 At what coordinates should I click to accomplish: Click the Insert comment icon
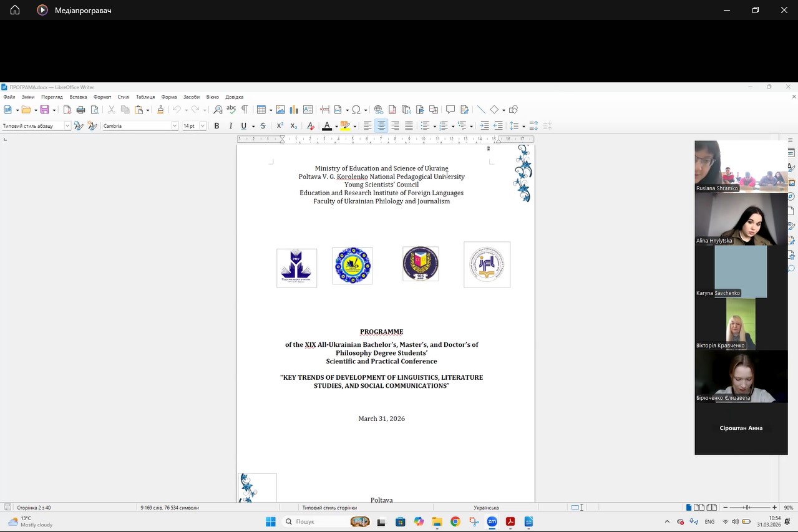[x=450, y=110]
